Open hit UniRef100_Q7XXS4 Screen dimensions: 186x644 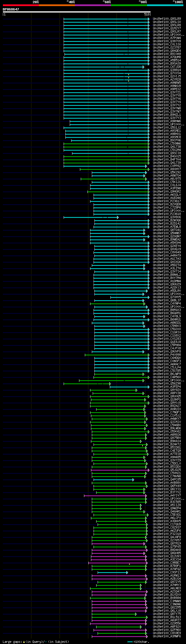click(167, 73)
